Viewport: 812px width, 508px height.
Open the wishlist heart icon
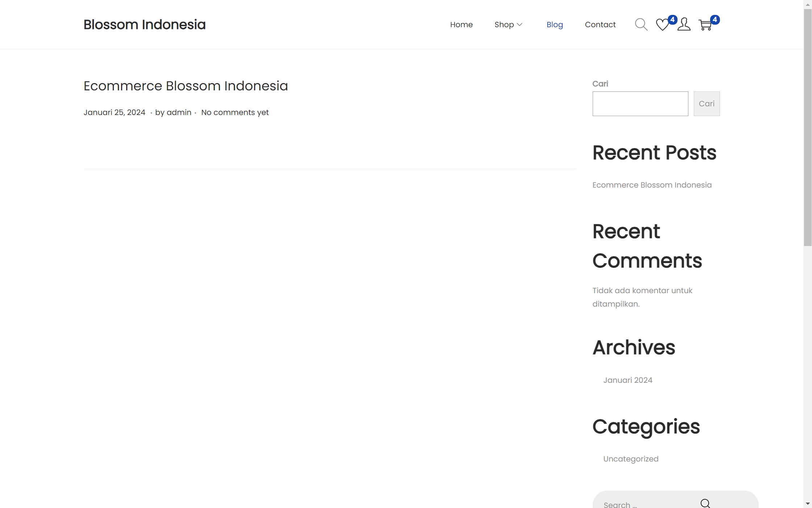pos(662,25)
